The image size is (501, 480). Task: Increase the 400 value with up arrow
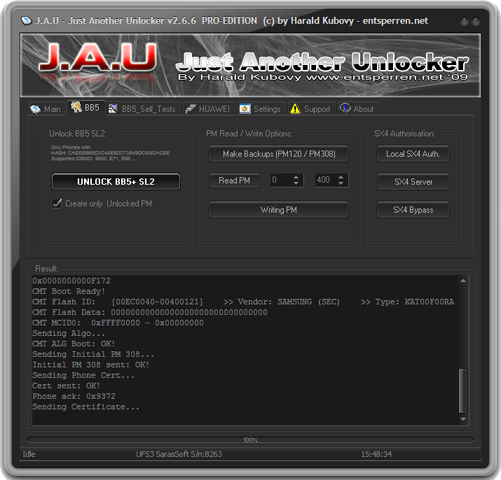(341, 177)
